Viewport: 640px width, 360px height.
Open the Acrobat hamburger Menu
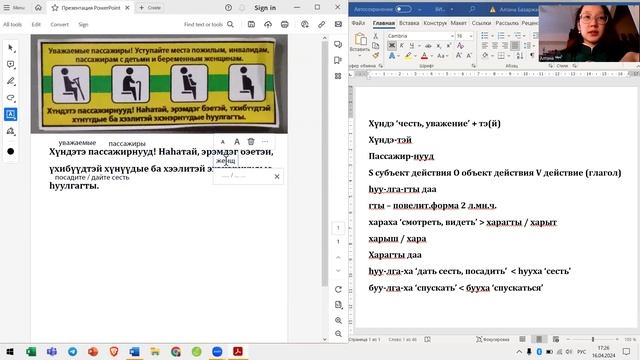click(x=14, y=7)
